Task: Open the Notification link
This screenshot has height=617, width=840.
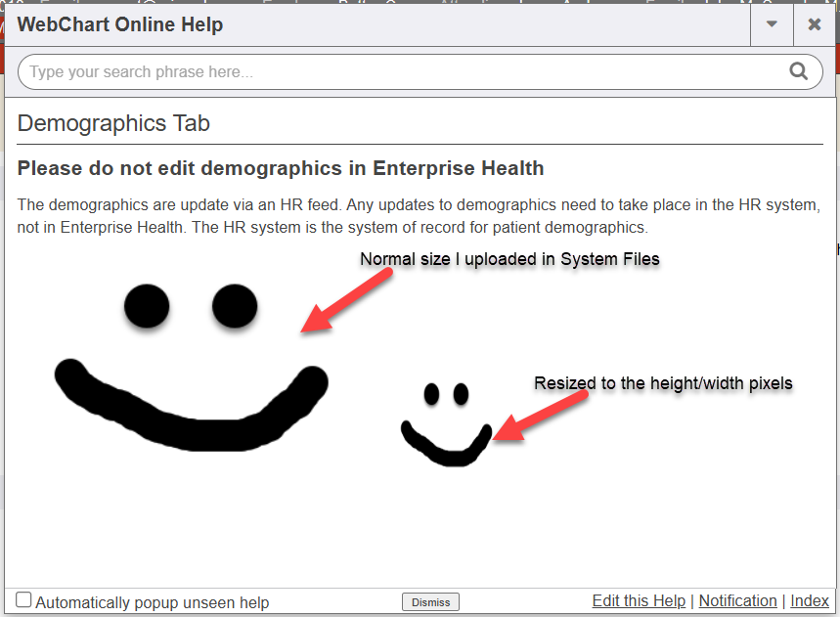Action: 737,600
